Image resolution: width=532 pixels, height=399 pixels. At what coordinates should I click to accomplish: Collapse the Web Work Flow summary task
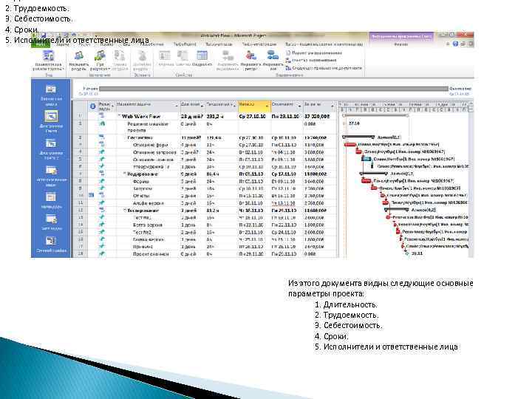click(119, 117)
